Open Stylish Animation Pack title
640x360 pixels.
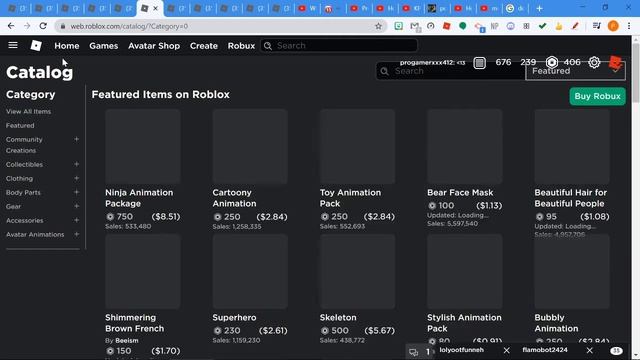coord(464,323)
